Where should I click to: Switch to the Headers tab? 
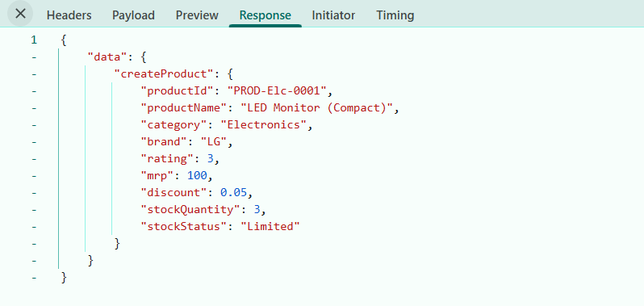(x=69, y=15)
